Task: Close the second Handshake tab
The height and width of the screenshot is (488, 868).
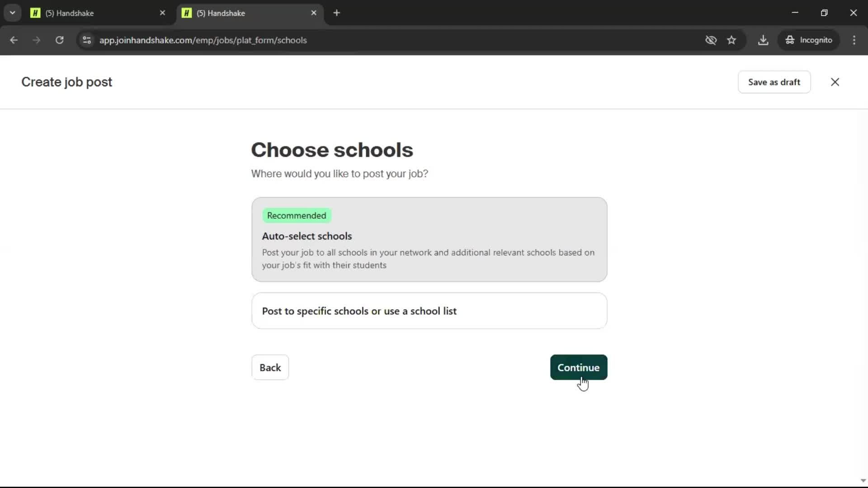Action: coord(314,13)
